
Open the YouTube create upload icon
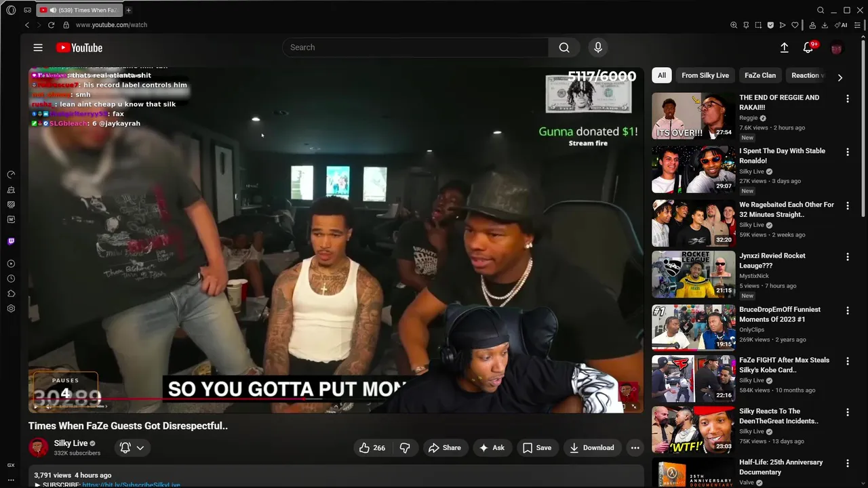tap(784, 47)
